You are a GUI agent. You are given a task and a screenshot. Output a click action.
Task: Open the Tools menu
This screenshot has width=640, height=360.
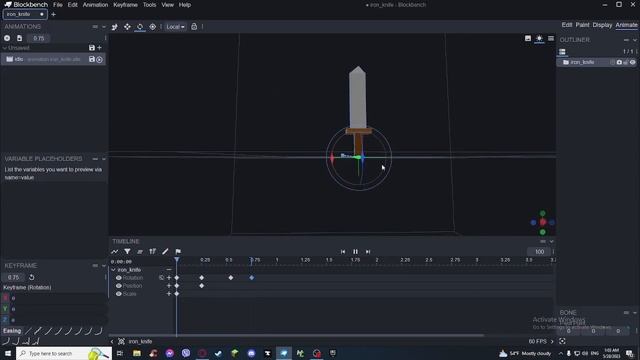click(149, 5)
